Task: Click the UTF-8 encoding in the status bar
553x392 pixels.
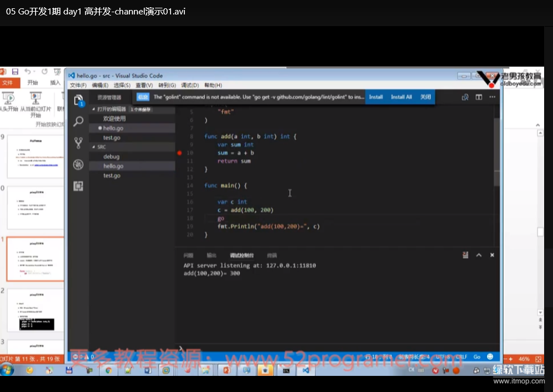Action: point(443,356)
